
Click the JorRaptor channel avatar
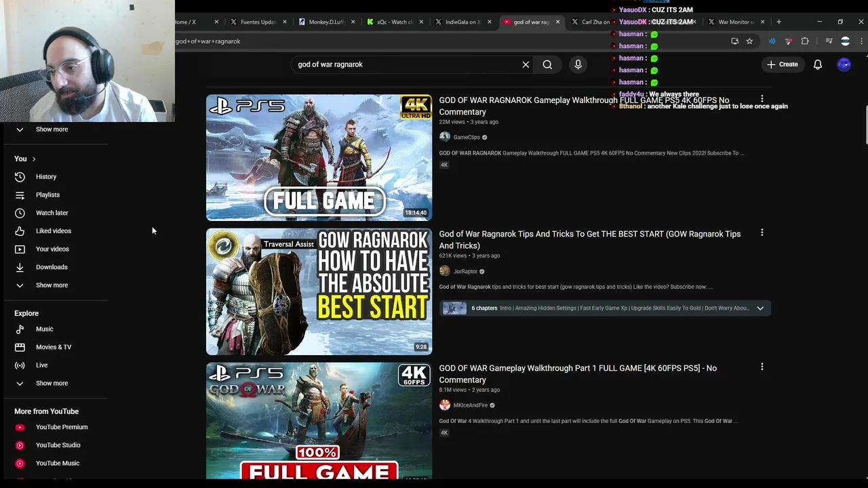(x=445, y=271)
